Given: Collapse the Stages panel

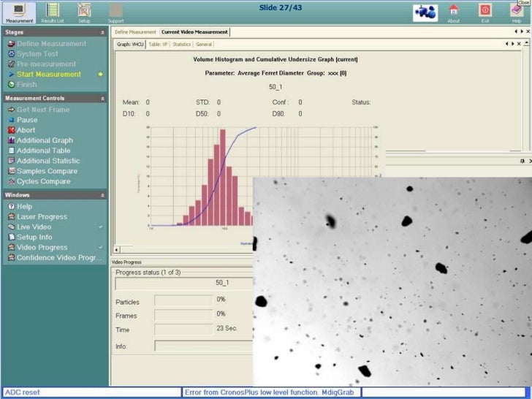Looking at the screenshot, I should (x=102, y=33).
